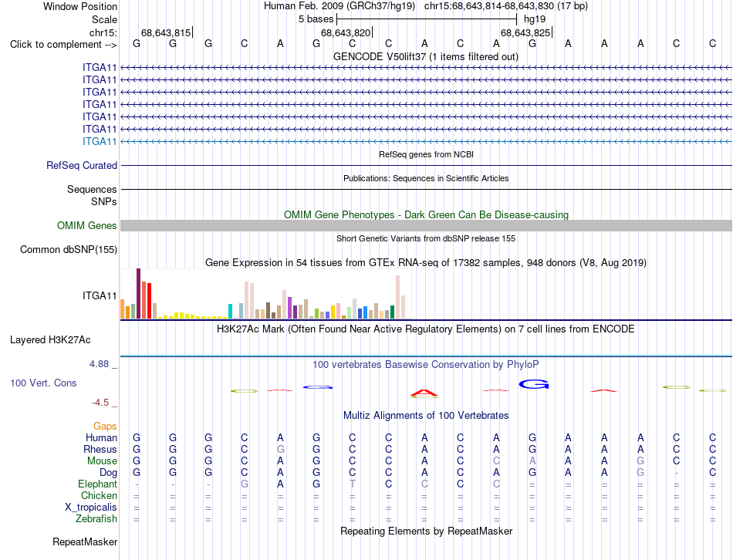Viewport: 733px width, 560px height.
Task: Click the 'SNPs' track label
Action: [104, 201]
